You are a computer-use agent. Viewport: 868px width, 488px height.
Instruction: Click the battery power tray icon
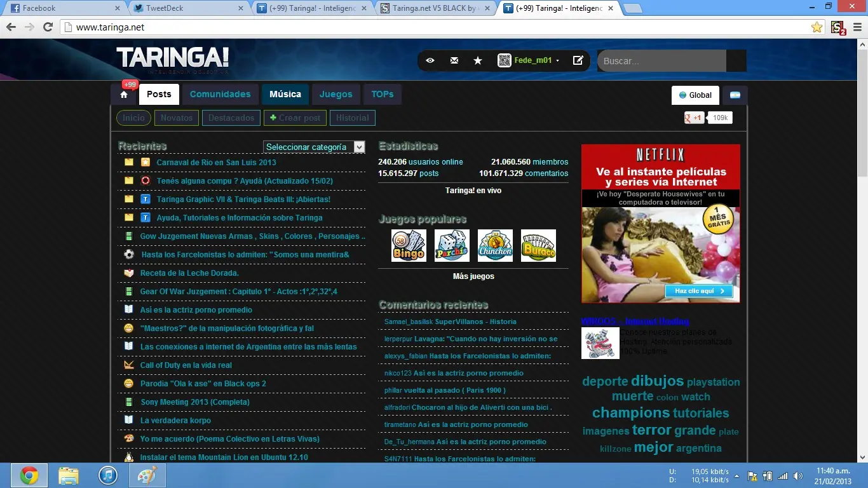click(x=768, y=476)
